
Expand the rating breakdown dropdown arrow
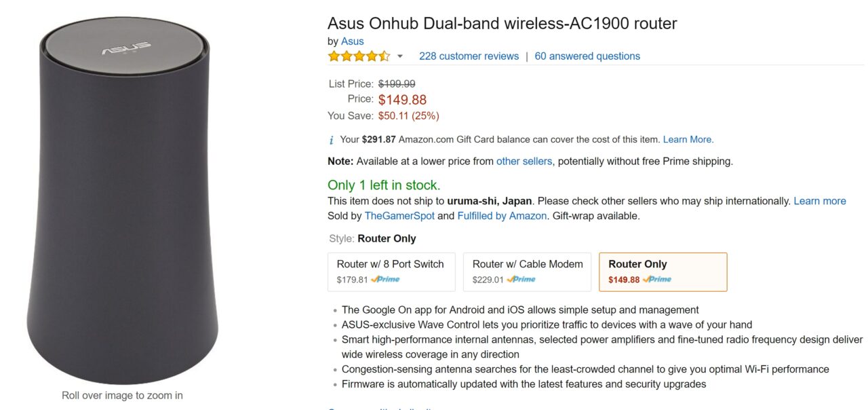click(x=400, y=56)
